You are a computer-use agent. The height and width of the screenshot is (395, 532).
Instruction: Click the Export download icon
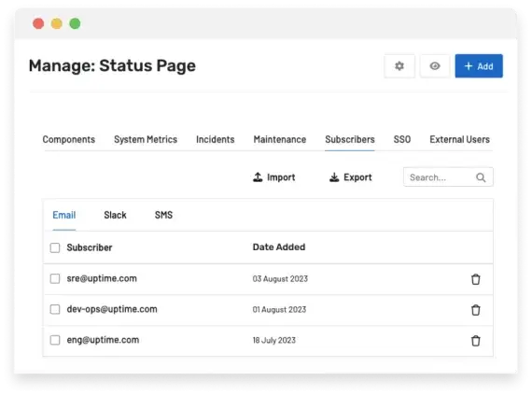(x=334, y=177)
